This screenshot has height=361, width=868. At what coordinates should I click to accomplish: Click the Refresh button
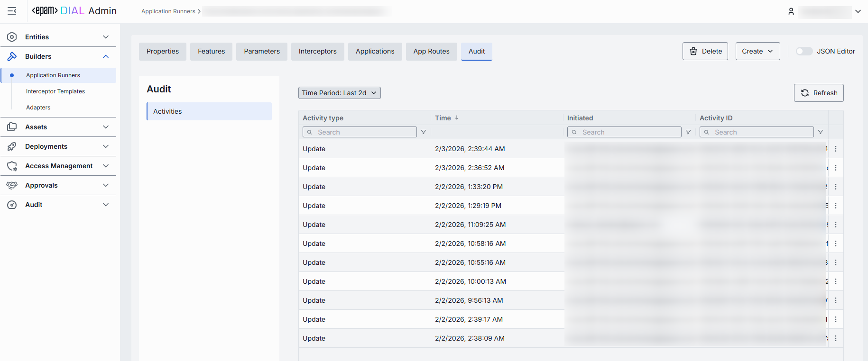point(819,93)
